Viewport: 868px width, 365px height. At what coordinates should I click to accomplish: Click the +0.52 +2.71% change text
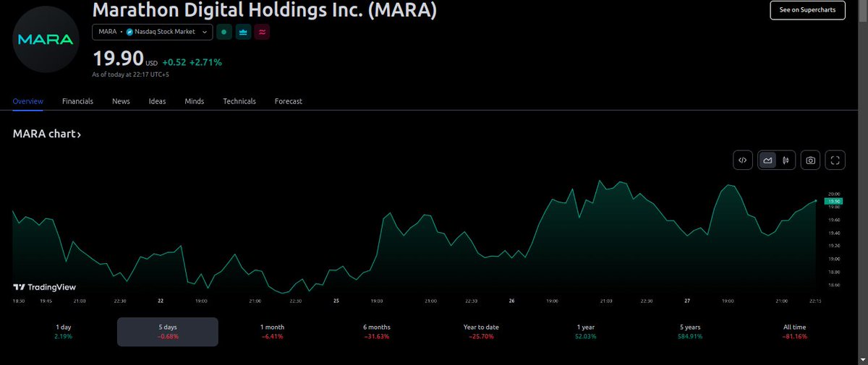point(192,62)
